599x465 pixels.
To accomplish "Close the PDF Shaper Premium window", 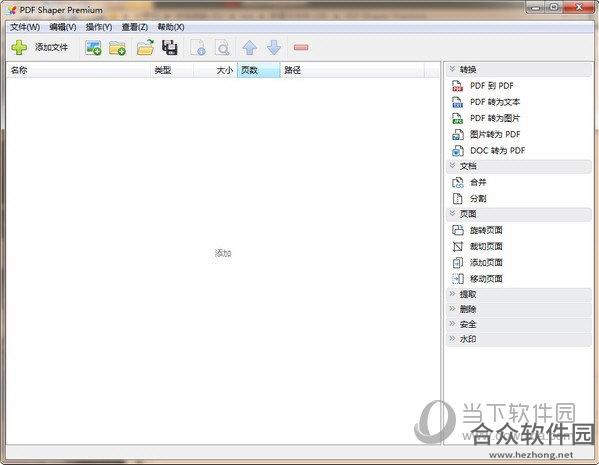I will tap(579, 7).
